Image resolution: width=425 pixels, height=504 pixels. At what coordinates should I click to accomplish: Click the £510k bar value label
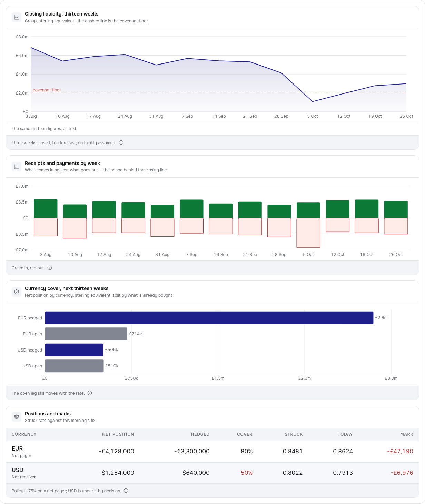[x=112, y=366]
